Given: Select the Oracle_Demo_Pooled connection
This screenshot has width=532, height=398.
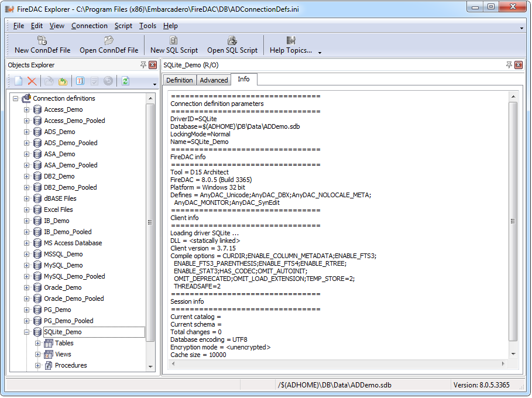Looking at the screenshot, I should 74,298.
